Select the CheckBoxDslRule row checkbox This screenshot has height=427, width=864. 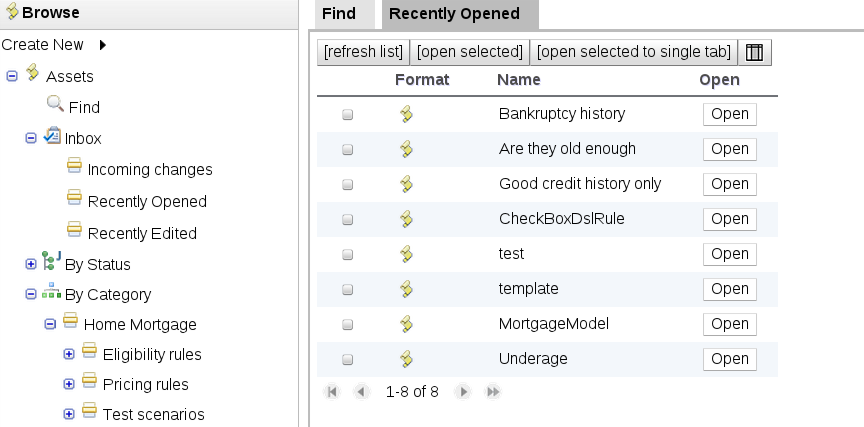pyautogui.click(x=348, y=220)
